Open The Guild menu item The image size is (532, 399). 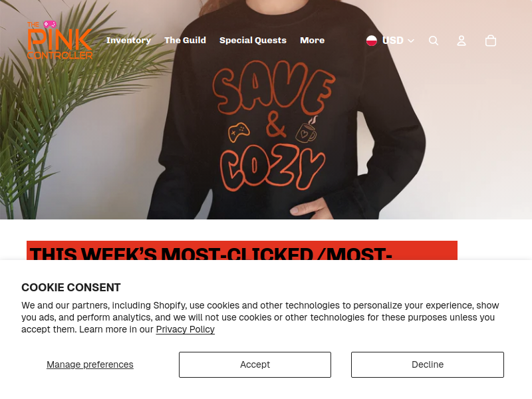point(186,41)
